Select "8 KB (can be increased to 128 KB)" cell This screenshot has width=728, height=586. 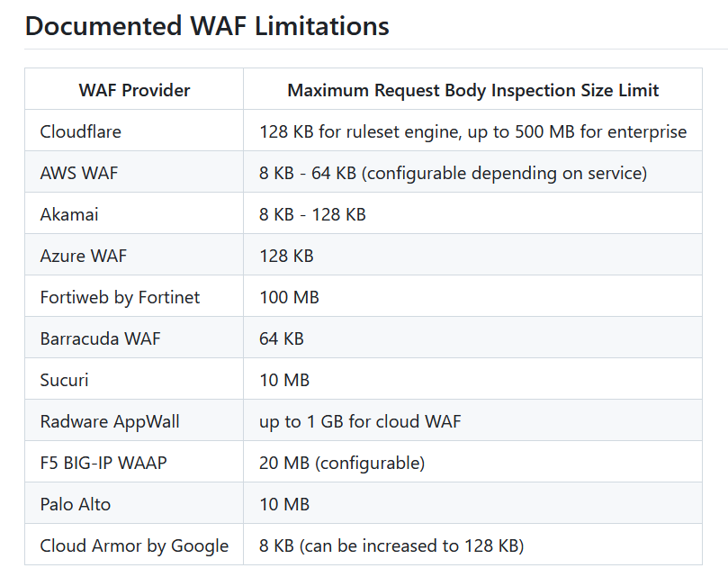[391, 545]
